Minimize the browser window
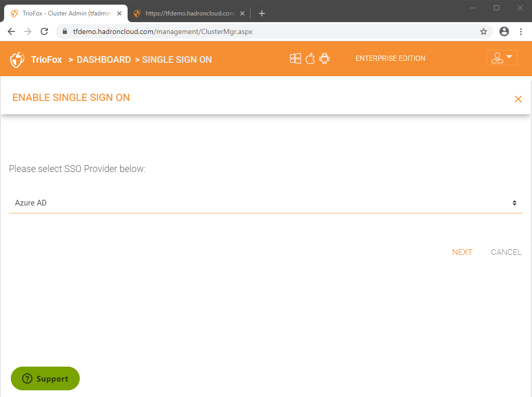Image resolution: width=532 pixels, height=397 pixels. coord(473,8)
